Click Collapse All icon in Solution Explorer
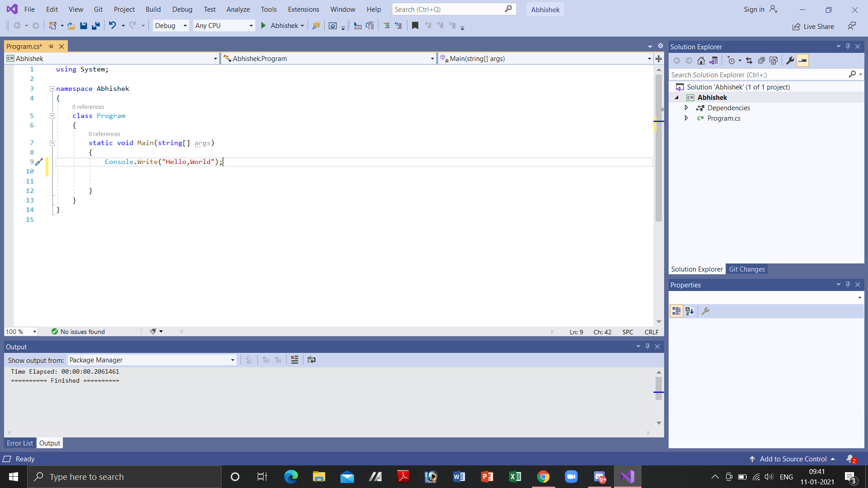 [761, 61]
